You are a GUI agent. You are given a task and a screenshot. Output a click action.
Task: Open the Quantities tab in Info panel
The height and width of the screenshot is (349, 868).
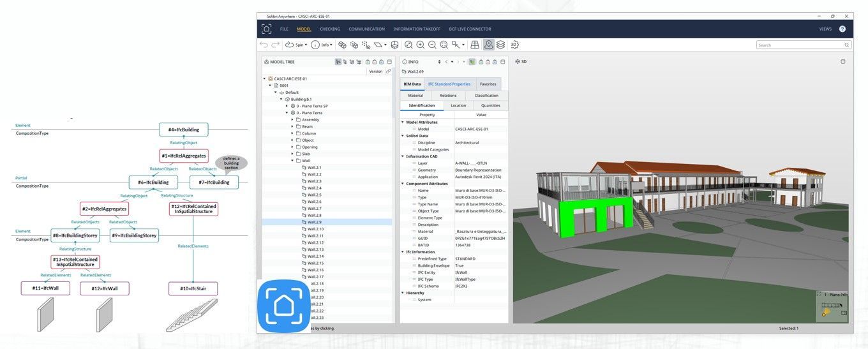[x=490, y=105]
